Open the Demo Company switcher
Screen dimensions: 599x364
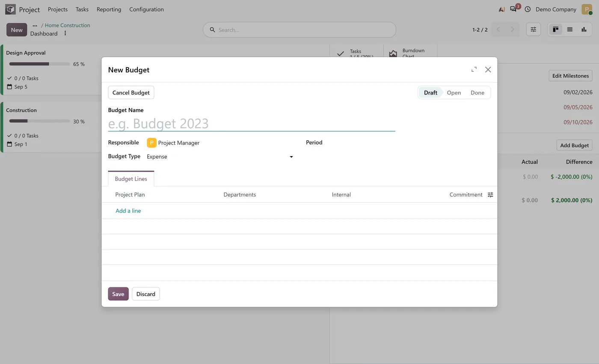coord(556,9)
